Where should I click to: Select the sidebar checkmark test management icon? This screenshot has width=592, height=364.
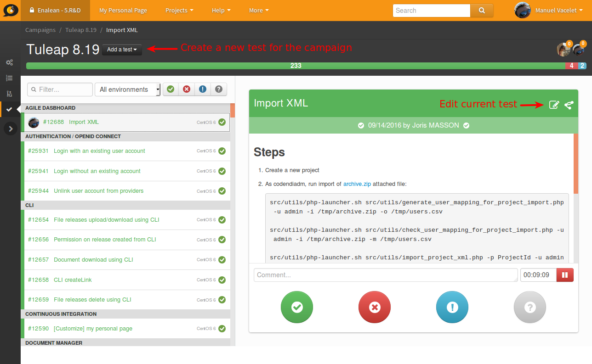(x=9, y=109)
